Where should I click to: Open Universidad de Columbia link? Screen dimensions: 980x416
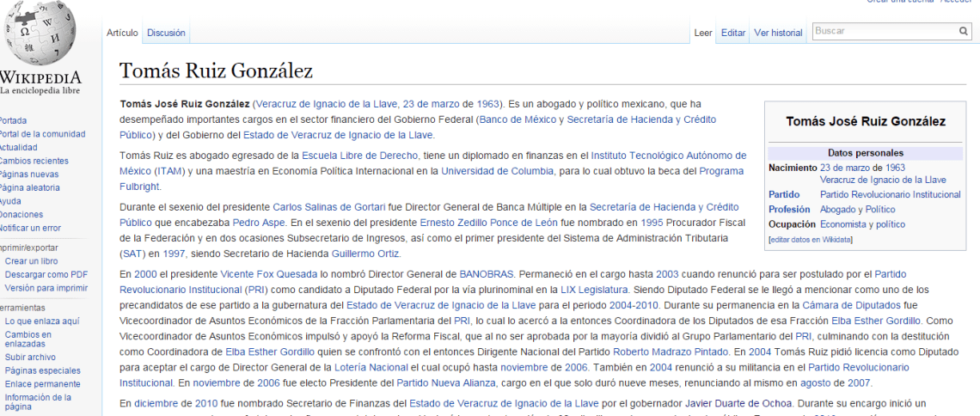[498, 170]
